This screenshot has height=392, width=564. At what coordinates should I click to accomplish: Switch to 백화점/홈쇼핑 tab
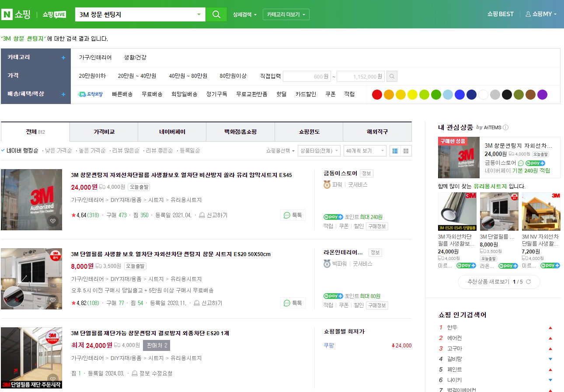pyautogui.click(x=240, y=132)
